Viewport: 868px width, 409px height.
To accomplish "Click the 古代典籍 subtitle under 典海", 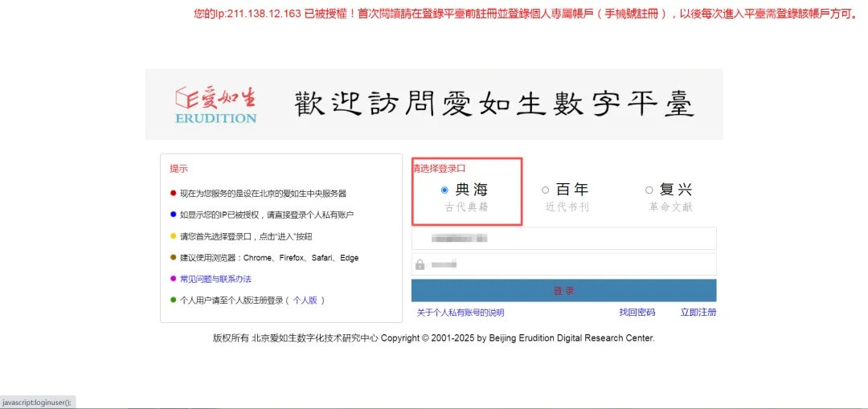I will tap(467, 207).
